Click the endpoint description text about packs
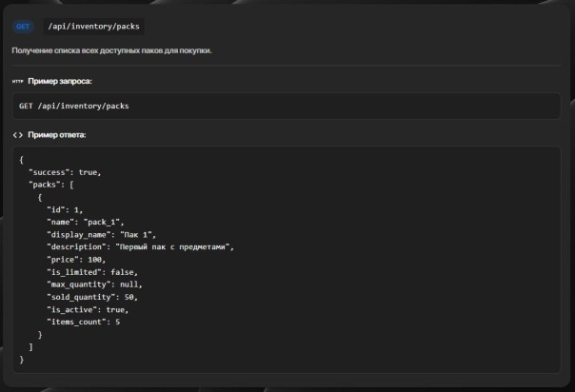 coord(111,49)
